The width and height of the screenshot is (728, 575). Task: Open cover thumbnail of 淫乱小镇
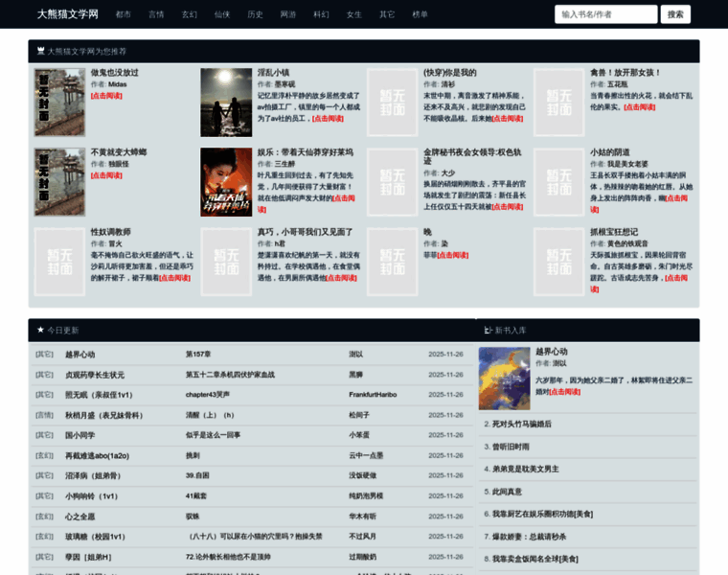[x=226, y=103]
